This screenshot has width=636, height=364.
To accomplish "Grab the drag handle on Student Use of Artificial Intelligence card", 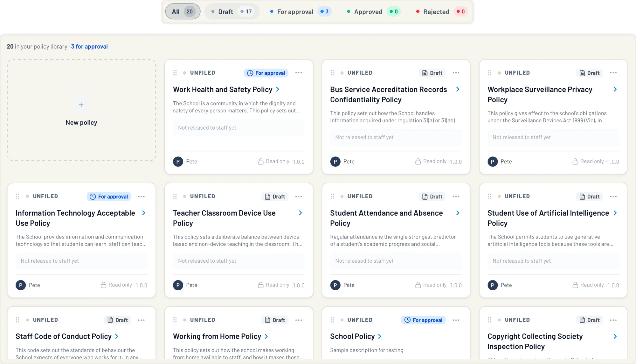I will [490, 196].
